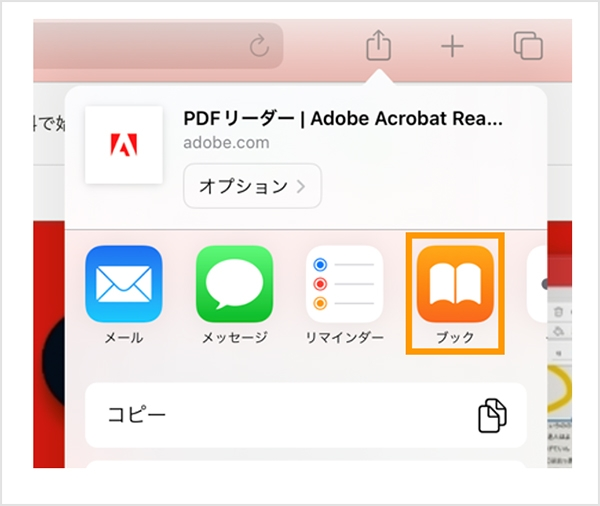Show all tabs overview icon

[x=528, y=46]
